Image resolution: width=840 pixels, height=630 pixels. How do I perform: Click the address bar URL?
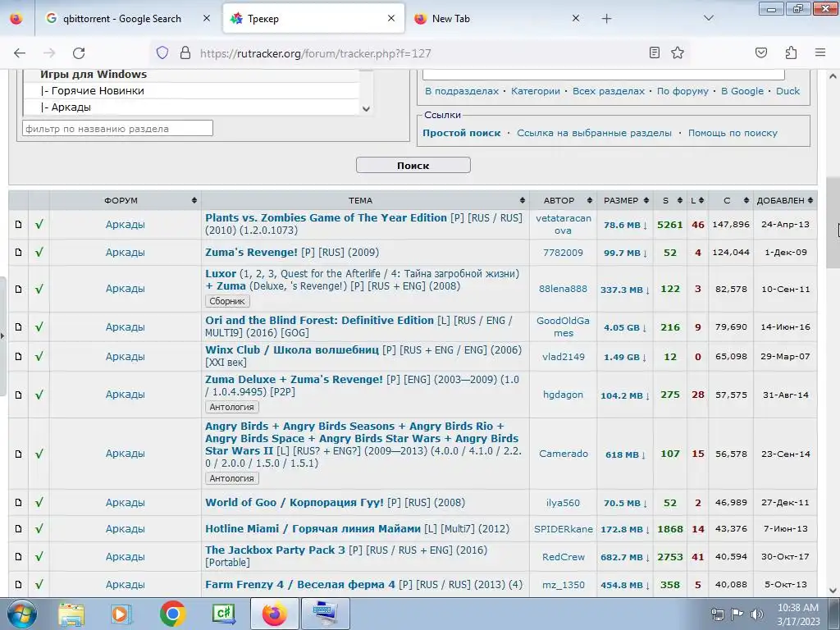(315, 53)
